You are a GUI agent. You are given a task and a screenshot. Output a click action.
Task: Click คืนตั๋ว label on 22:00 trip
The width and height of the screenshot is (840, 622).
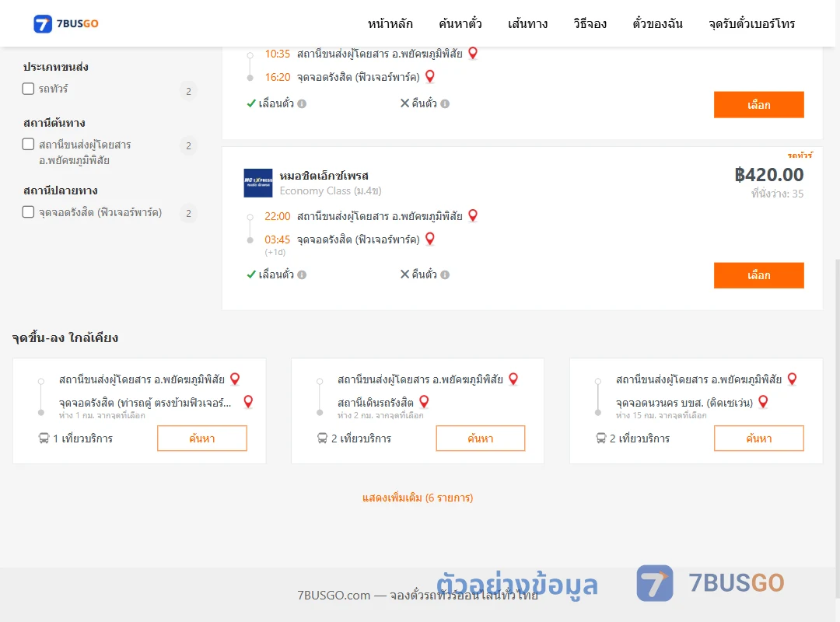pos(425,274)
